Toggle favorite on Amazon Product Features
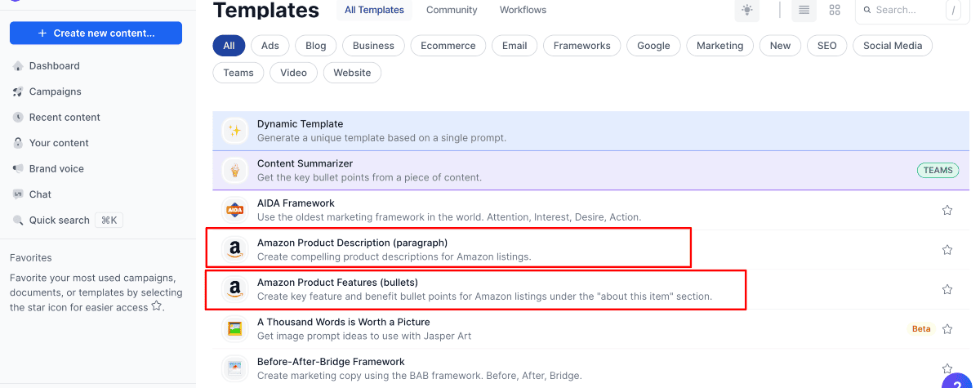Image resolution: width=980 pixels, height=388 pixels. (x=947, y=289)
